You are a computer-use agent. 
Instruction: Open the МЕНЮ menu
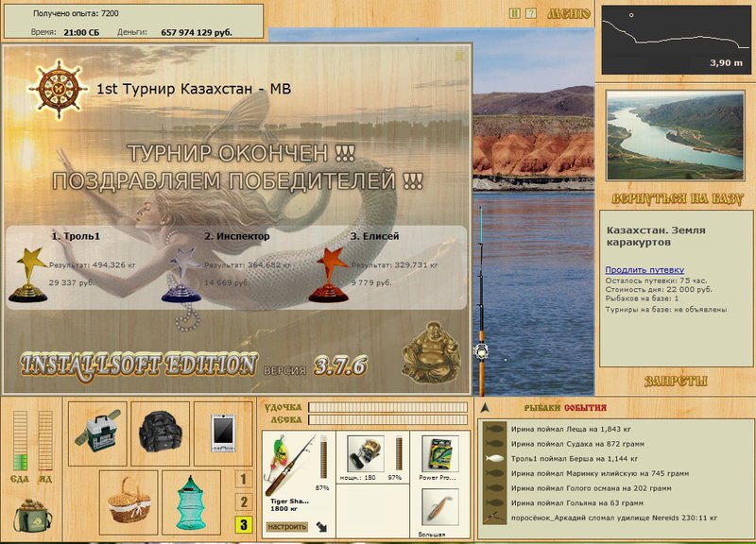(569, 14)
